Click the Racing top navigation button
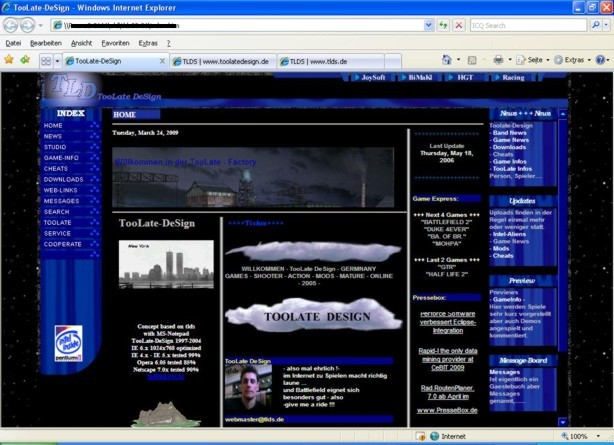 511,78
